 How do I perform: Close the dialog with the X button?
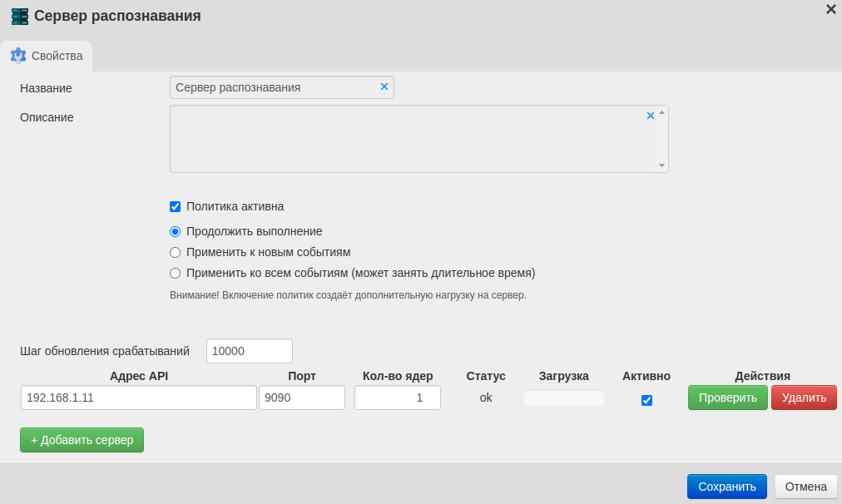coord(830,9)
